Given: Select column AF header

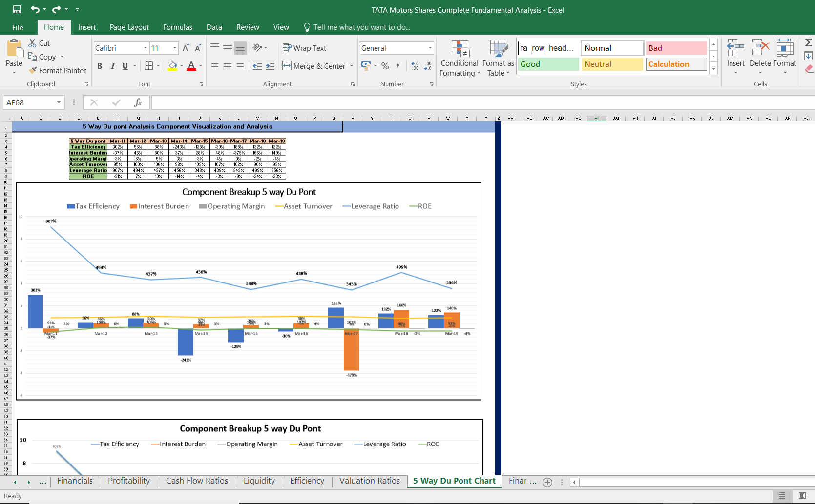Looking at the screenshot, I should [597, 118].
